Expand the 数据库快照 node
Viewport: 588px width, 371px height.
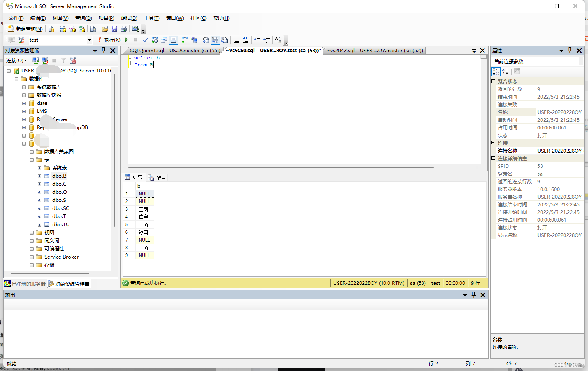click(x=24, y=95)
